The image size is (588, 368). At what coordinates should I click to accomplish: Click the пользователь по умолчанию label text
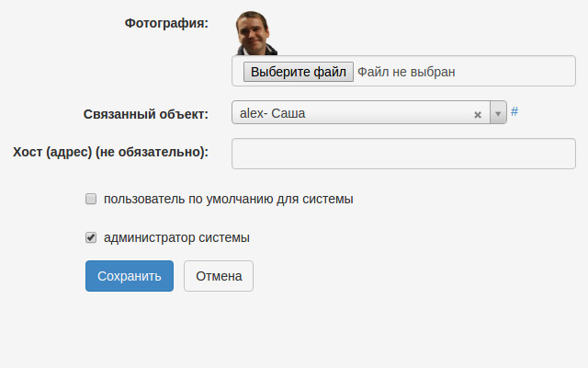point(229,198)
